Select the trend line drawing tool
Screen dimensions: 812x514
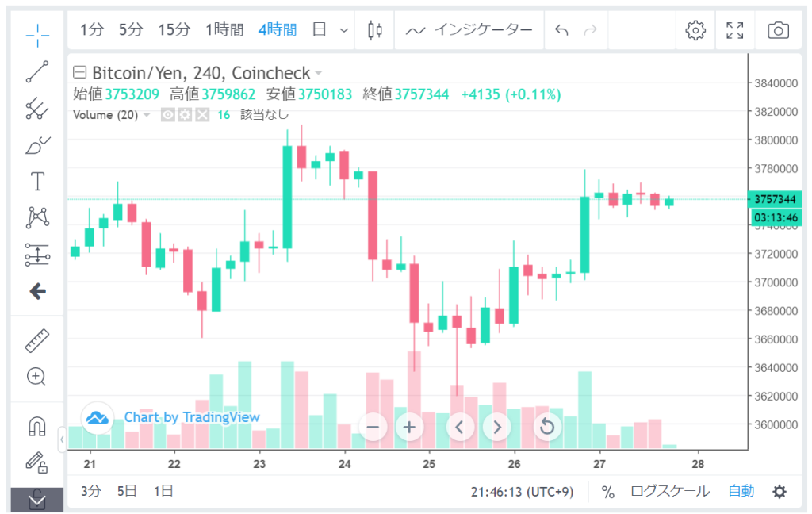[x=37, y=72]
